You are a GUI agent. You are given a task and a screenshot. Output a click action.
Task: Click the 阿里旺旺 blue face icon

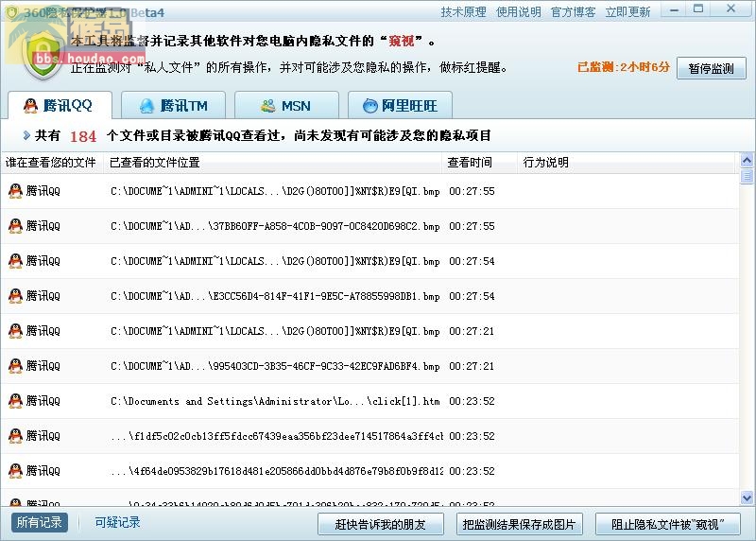370,106
